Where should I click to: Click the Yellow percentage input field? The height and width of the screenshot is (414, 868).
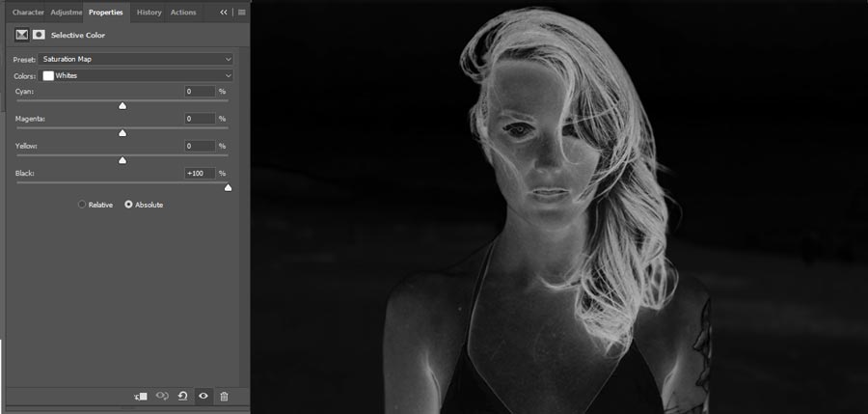coord(200,147)
